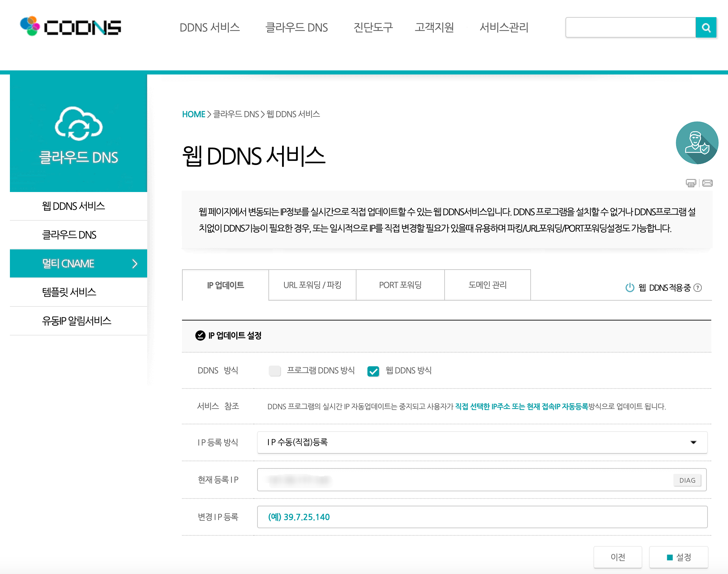Open the customer support agent round icon

(697, 143)
